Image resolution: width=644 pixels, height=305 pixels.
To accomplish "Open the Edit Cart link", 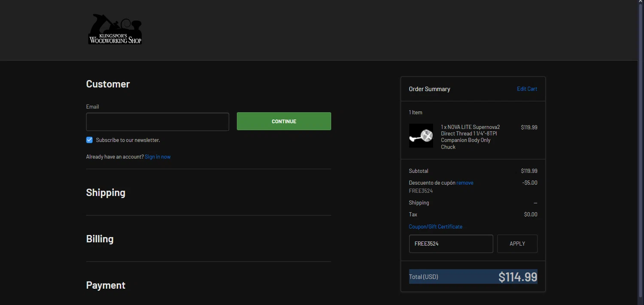I will tap(527, 89).
